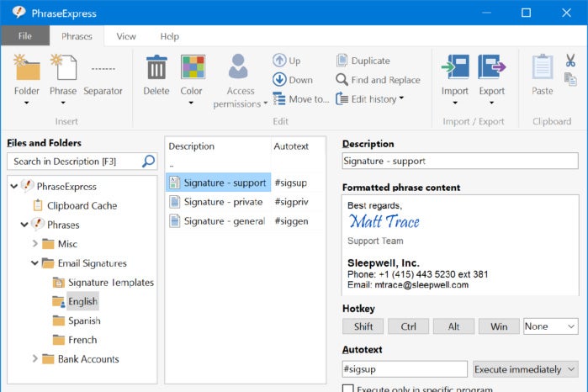
Task: Select the #sigpriv autotext cell
Action: (291, 202)
